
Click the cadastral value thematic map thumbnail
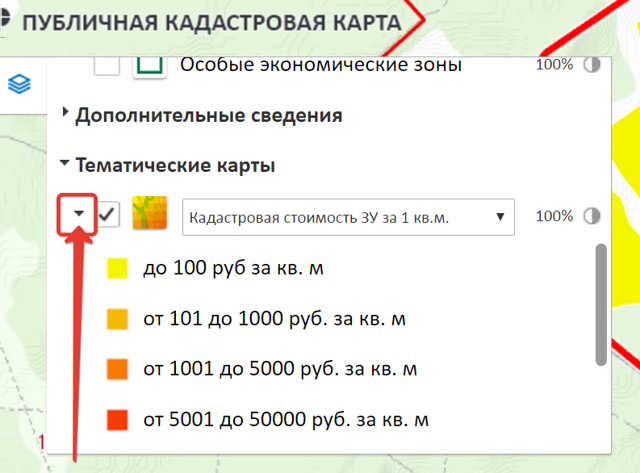coord(150,213)
